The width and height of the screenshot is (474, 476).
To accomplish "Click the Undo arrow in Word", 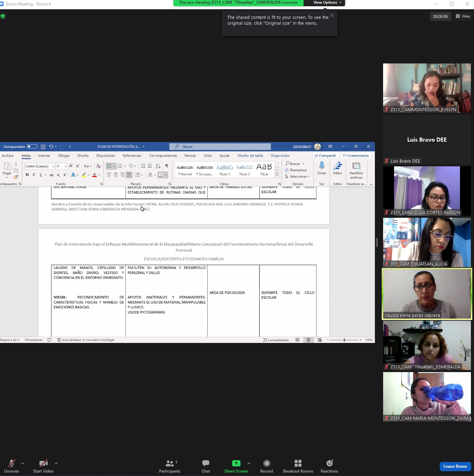I will point(51,147).
